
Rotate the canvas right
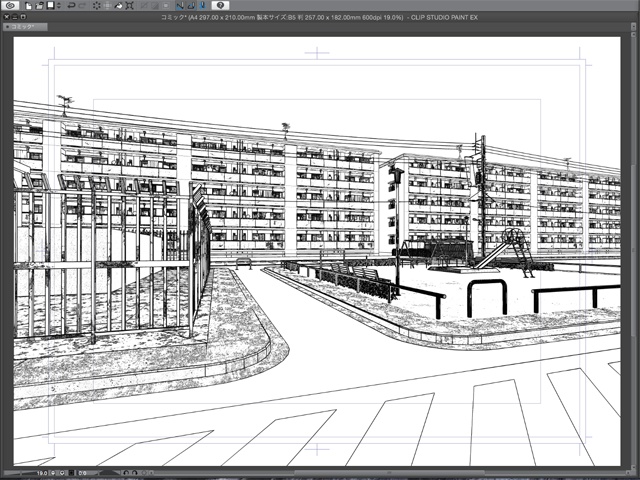(135, 473)
